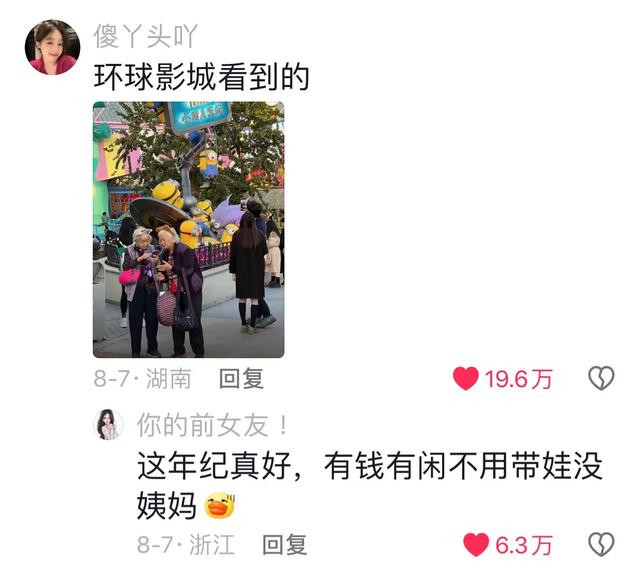This screenshot has width=640, height=570.
Task: Open username 傻丫头吖 profile
Action: coord(146,36)
